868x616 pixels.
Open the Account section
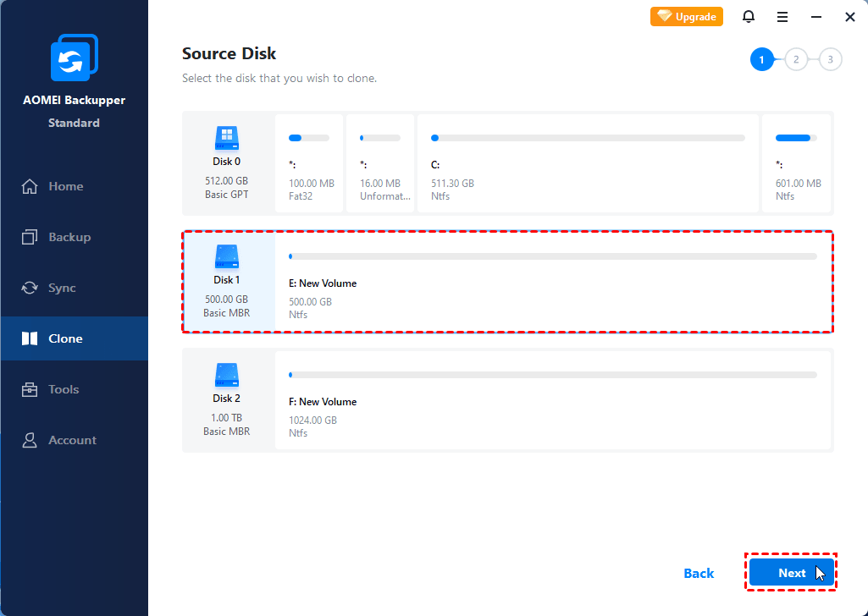click(72, 440)
